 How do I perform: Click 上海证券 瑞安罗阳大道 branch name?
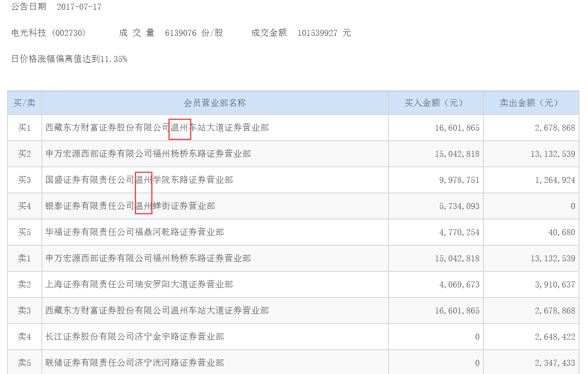[139, 284]
